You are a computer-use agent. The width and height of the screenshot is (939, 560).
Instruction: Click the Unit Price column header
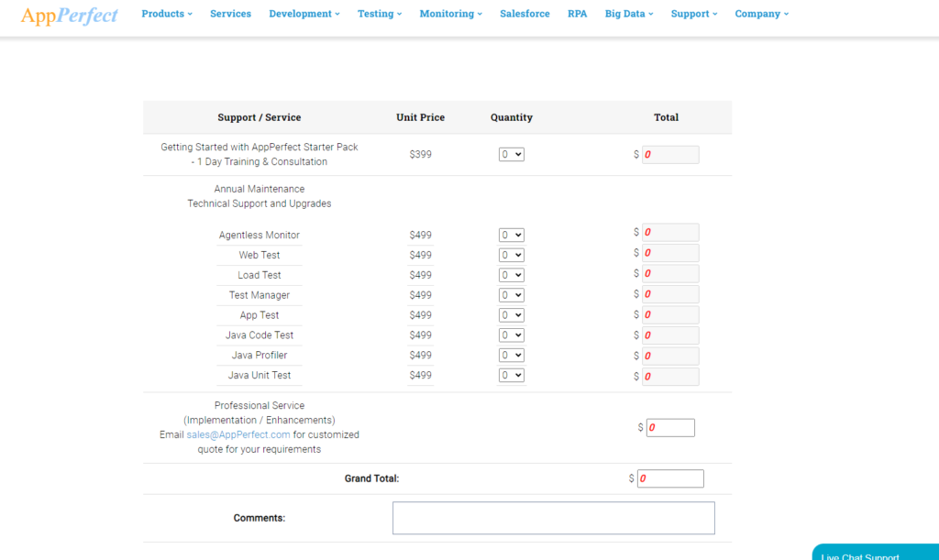[x=420, y=117]
